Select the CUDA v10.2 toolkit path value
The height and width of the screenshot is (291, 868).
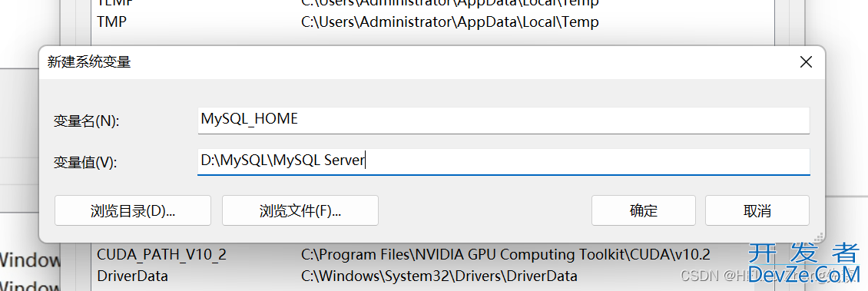[505, 255]
